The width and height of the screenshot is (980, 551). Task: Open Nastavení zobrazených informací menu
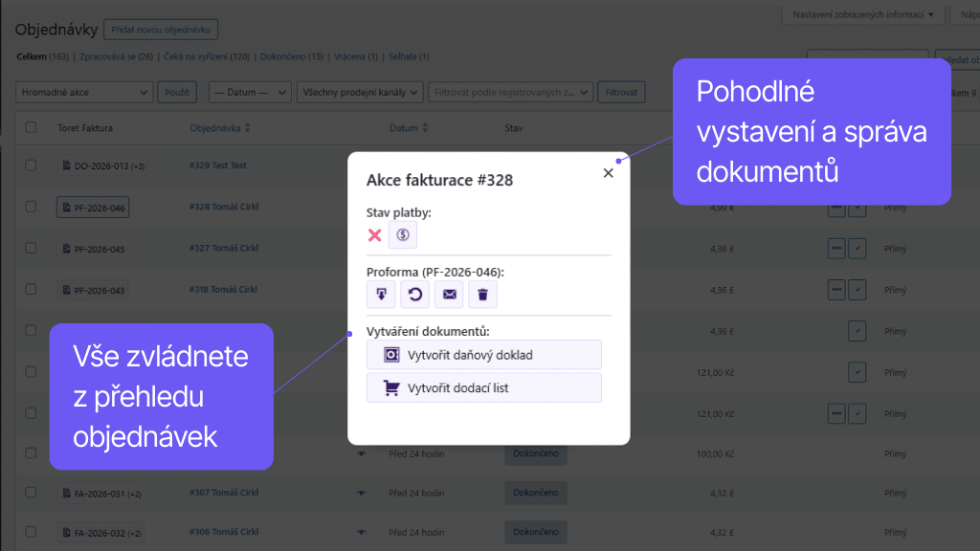pos(863,14)
